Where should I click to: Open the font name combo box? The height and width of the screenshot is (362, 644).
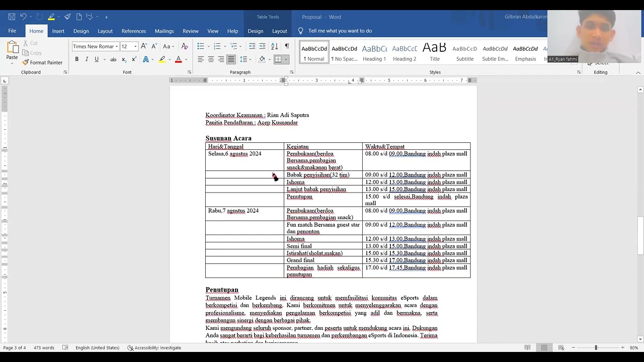(96, 46)
